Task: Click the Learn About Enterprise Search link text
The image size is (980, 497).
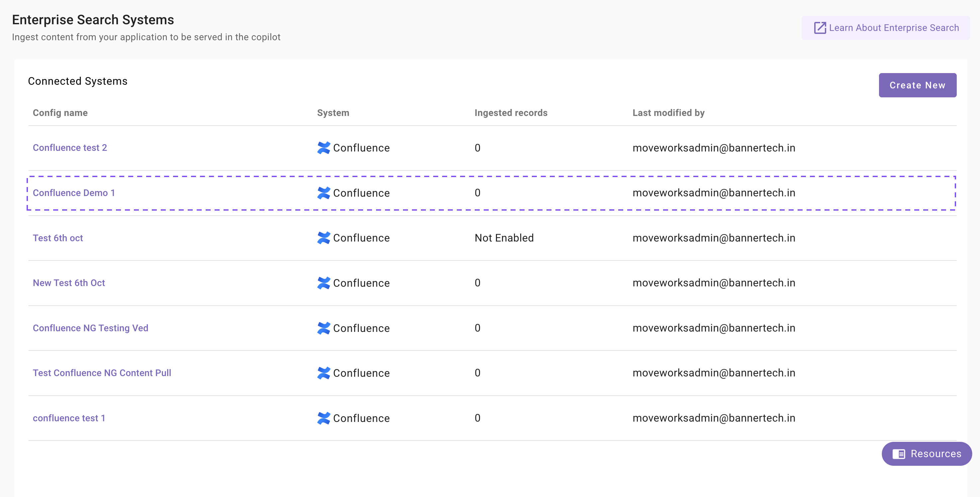Action: (x=894, y=28)
